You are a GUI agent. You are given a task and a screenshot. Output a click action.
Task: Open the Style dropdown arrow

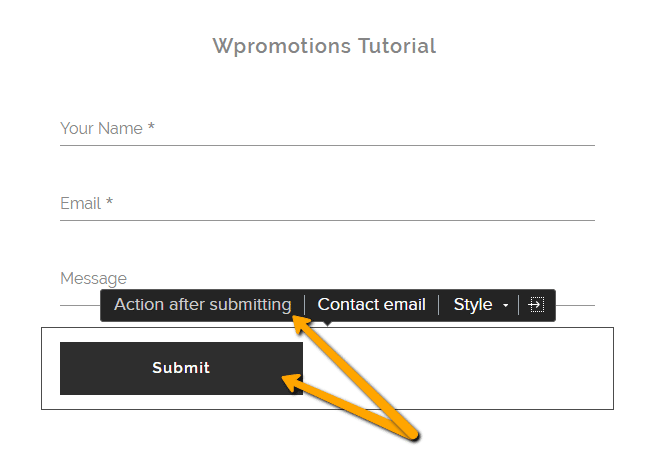click(x=506, y=305)
